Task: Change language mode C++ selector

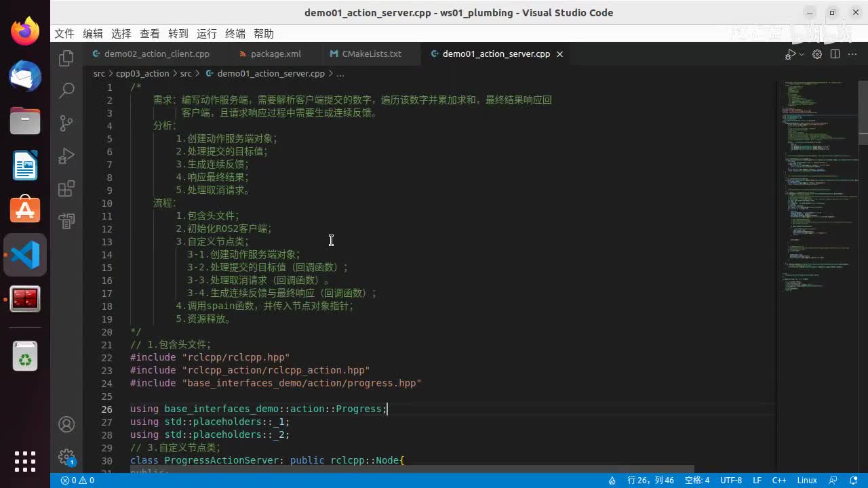Action: click(x=779, y=481)
